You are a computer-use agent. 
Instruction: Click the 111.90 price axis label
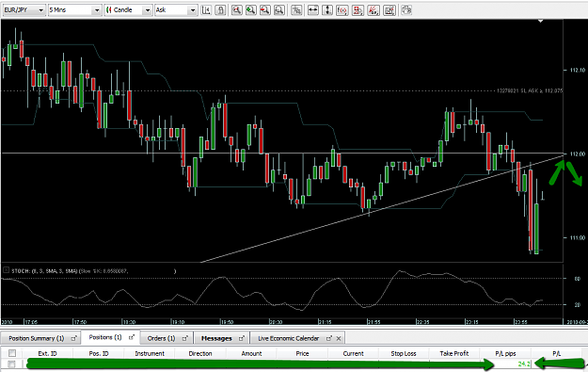tap(577, 237)
